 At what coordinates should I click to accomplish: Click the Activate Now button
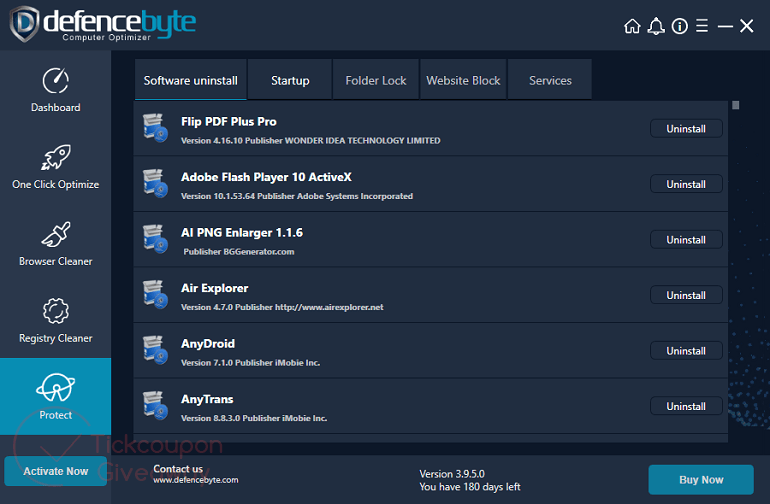click(x=55, y=471)
